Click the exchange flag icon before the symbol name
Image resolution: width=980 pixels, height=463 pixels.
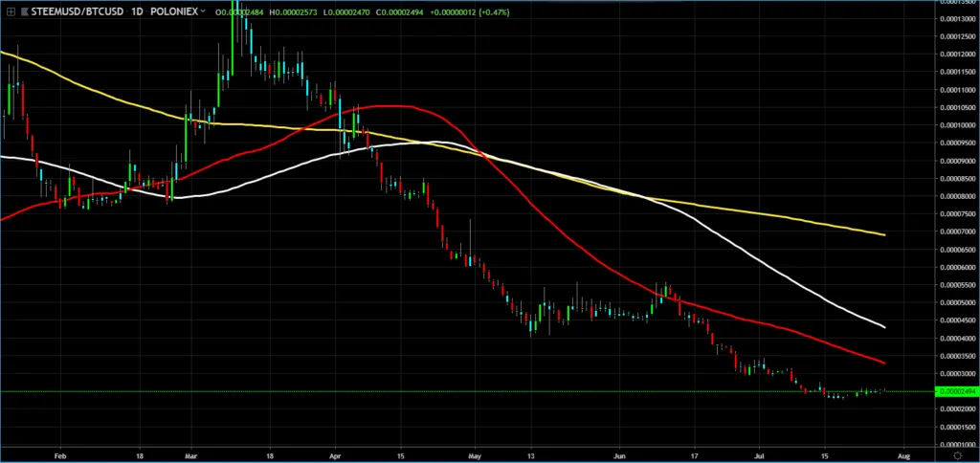tap(24, 11)
